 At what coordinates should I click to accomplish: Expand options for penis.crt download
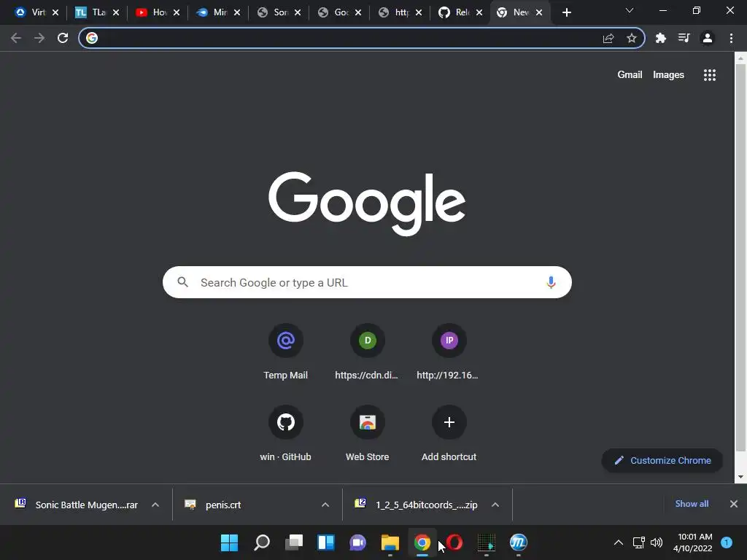point(325,505)
